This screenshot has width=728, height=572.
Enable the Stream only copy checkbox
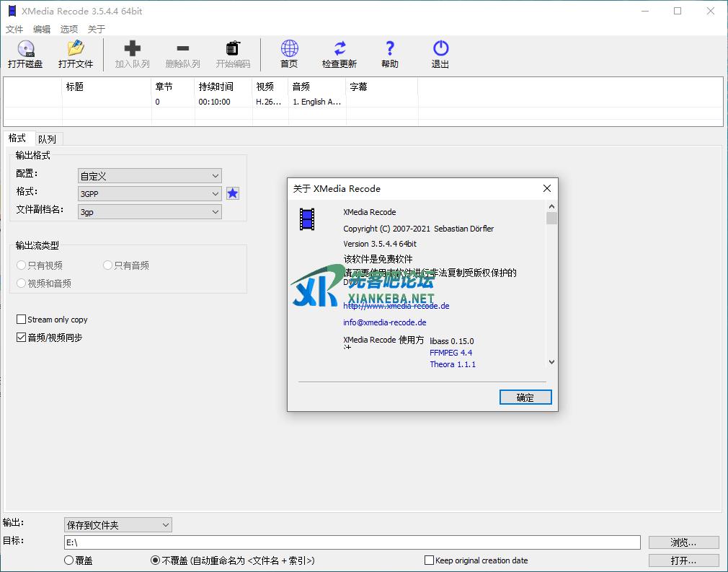(22, 320)
